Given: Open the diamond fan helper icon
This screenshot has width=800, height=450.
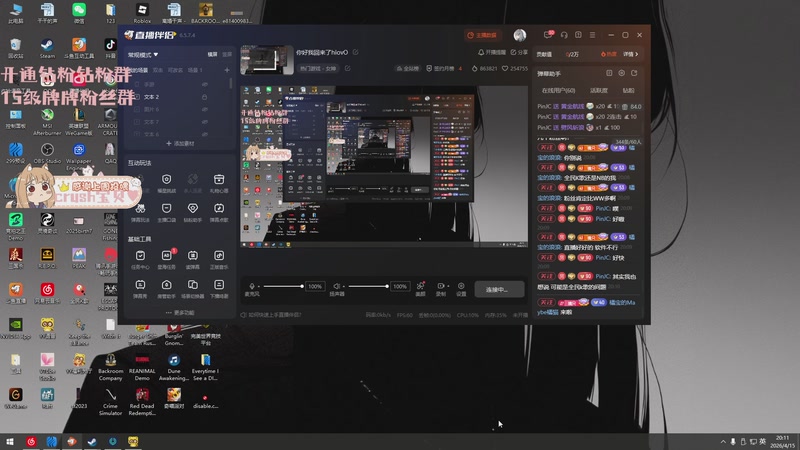Looking at the screenshot, I should [192, 209].
